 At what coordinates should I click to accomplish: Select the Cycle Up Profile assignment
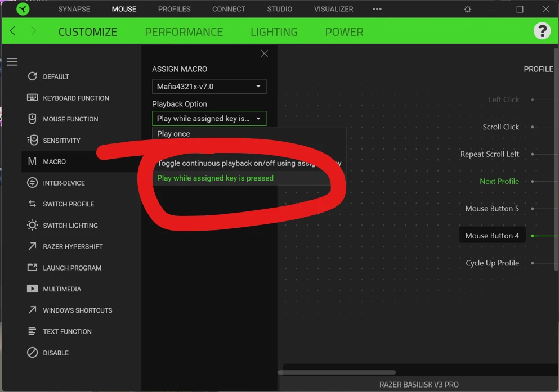pos(493,263)
